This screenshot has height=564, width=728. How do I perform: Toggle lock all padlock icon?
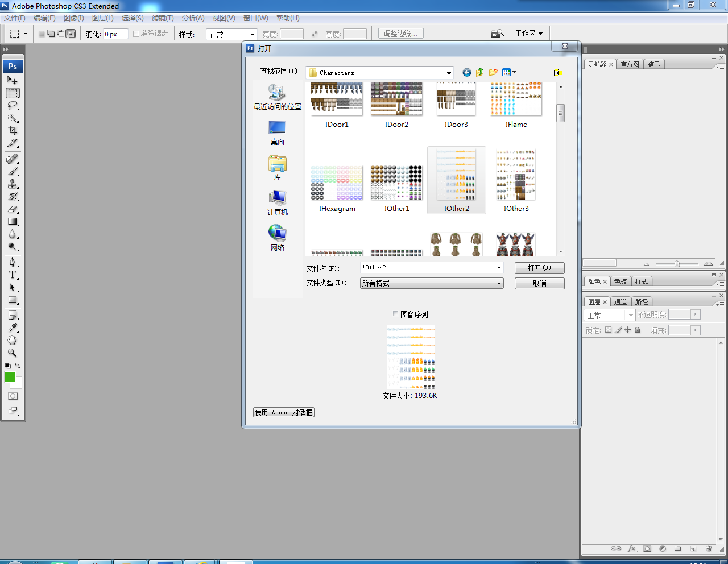[x=638, y=330]
